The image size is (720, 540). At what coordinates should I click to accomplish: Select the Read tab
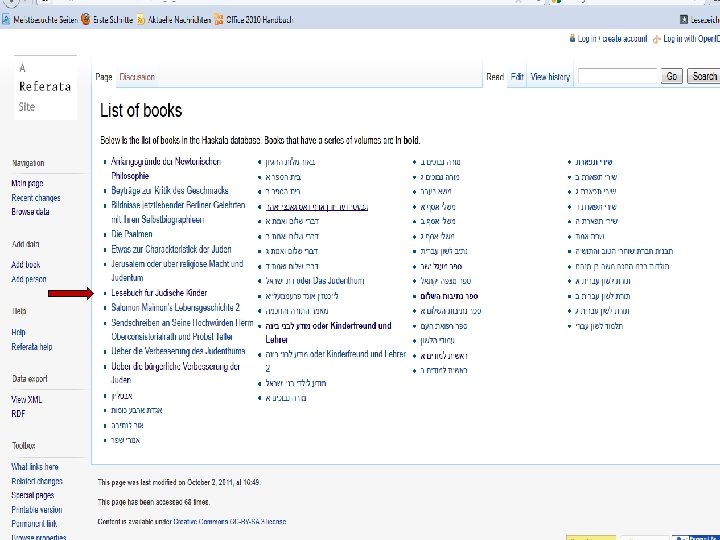coord(495,77)
